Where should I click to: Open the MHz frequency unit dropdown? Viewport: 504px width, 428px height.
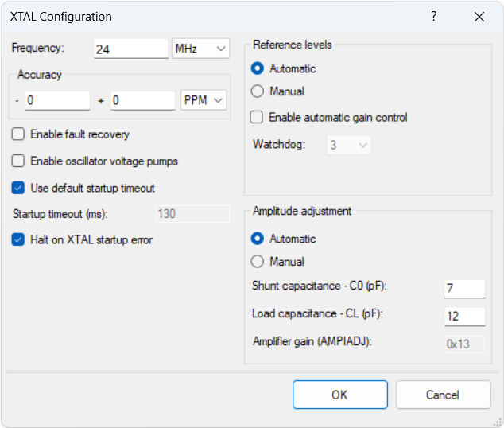coord(200,49)
